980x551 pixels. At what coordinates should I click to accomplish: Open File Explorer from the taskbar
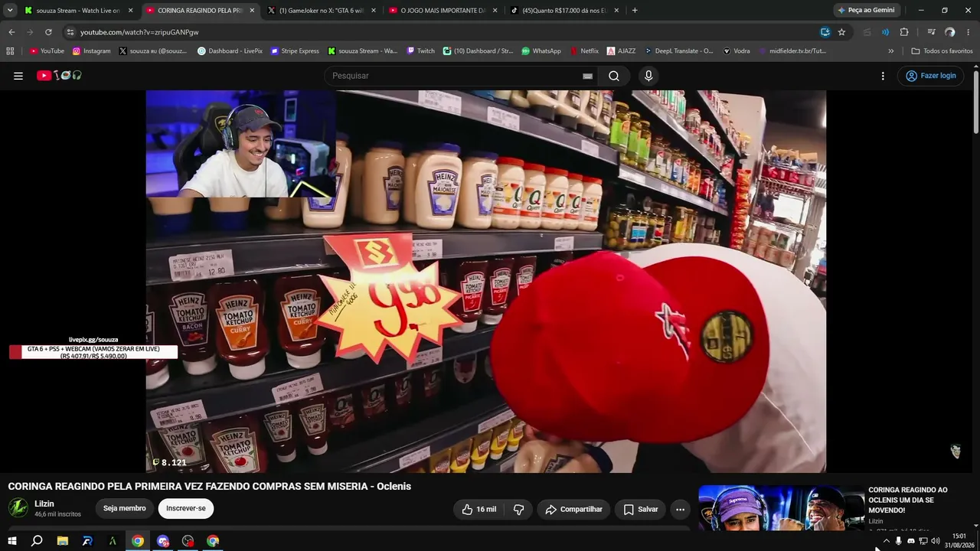click(63, 541)
